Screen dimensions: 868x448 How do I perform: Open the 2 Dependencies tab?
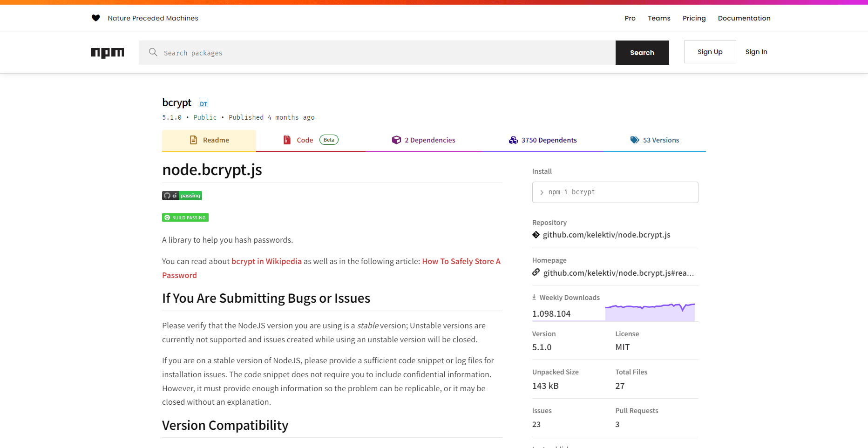[423, 140]
